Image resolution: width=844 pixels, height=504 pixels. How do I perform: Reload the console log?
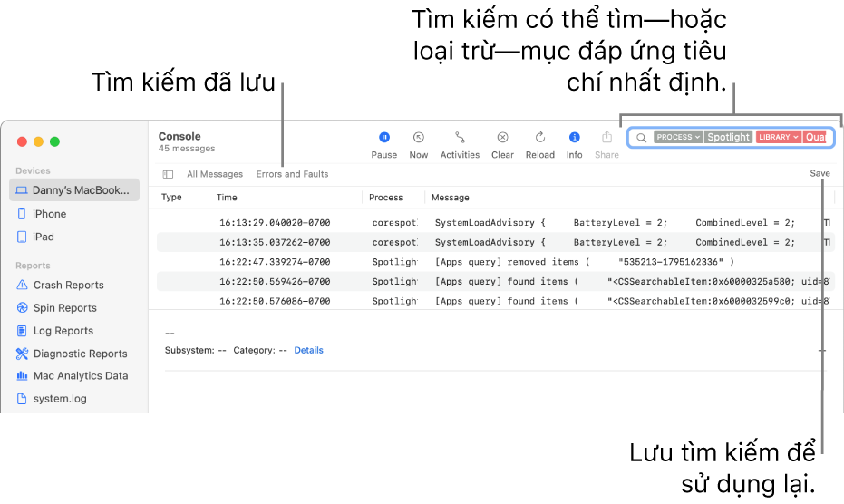(x=540, y=145)
